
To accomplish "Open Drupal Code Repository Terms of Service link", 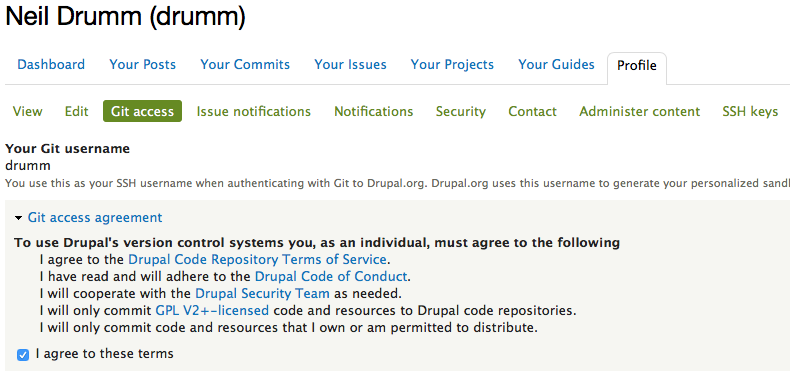I will click(x=257, y=260).
